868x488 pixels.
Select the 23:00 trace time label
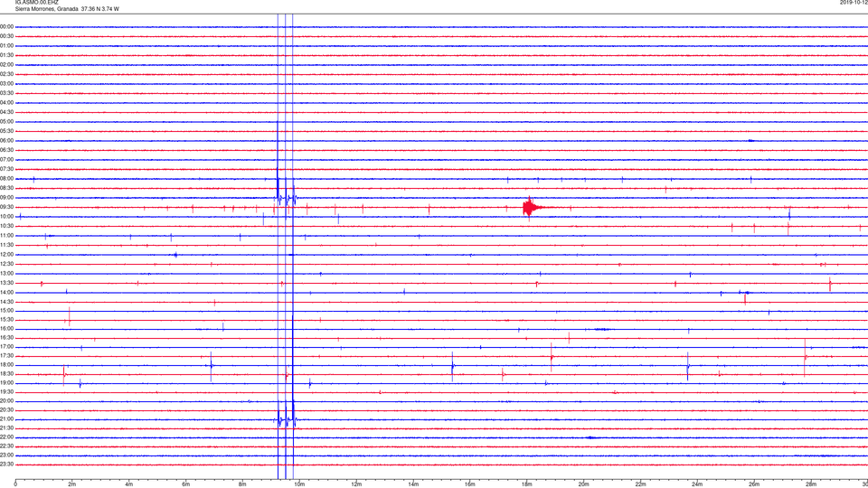[6, 455]
